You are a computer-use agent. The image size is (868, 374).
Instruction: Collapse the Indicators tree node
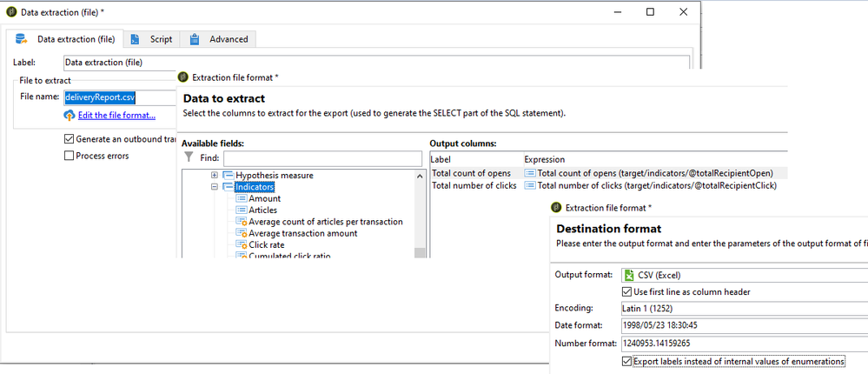[x=215, y=187]
